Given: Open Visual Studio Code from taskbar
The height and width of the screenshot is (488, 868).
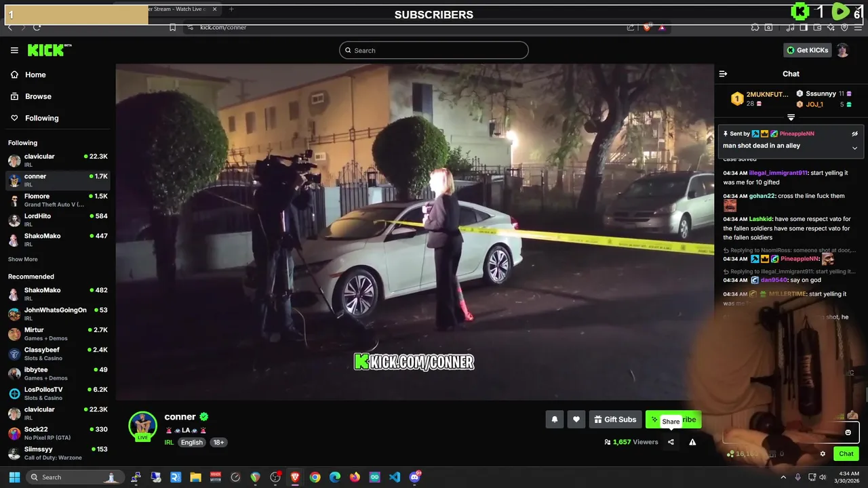Looking at the screenshot, I should [395, 477].
